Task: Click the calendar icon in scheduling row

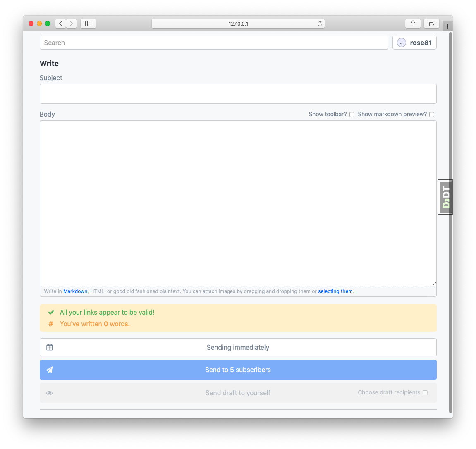Action: [50, 347]
